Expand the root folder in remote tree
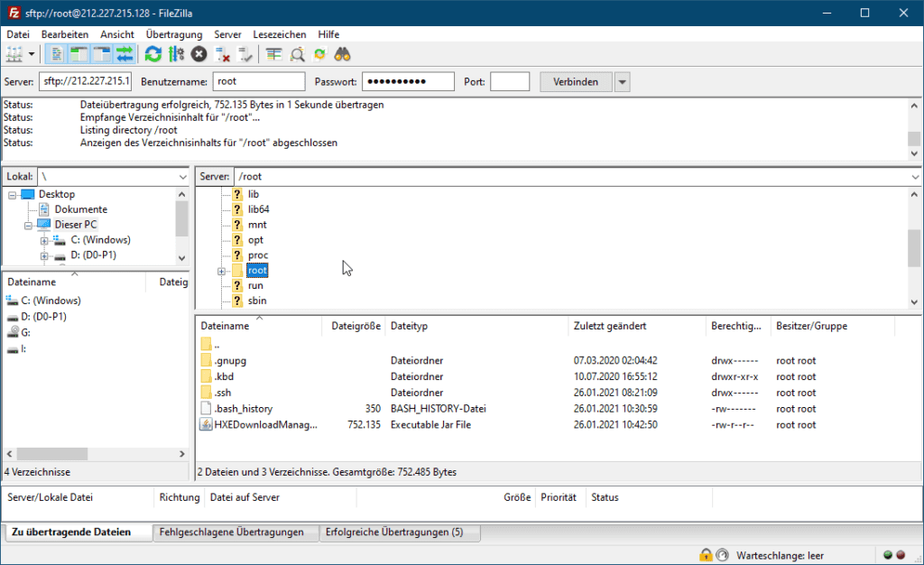924x565 pixels. (x=222, y=271)
